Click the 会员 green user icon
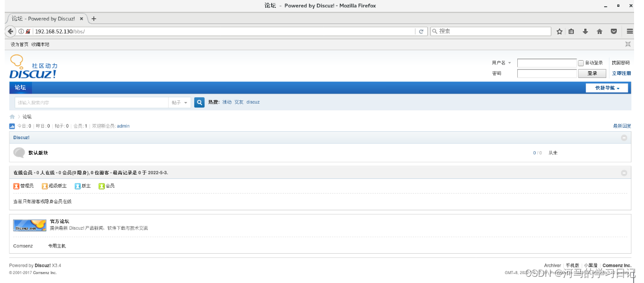This screenshot has width=644, height=283. (102, 186)
